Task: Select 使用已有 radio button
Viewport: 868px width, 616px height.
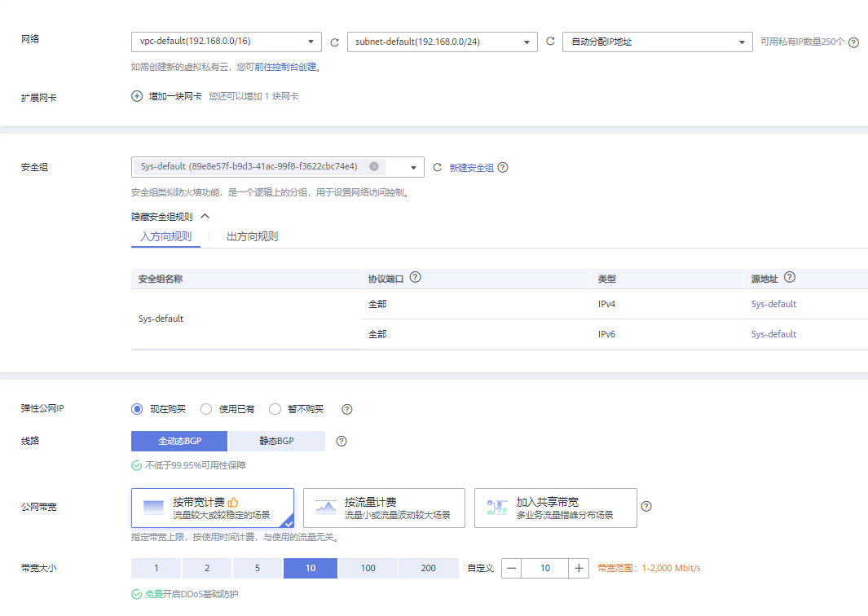Action: click(x=206, y=409)
